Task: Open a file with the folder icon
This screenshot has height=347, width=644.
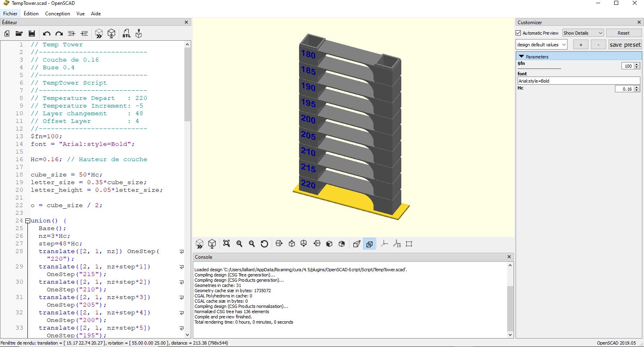Action: point(19,33)
